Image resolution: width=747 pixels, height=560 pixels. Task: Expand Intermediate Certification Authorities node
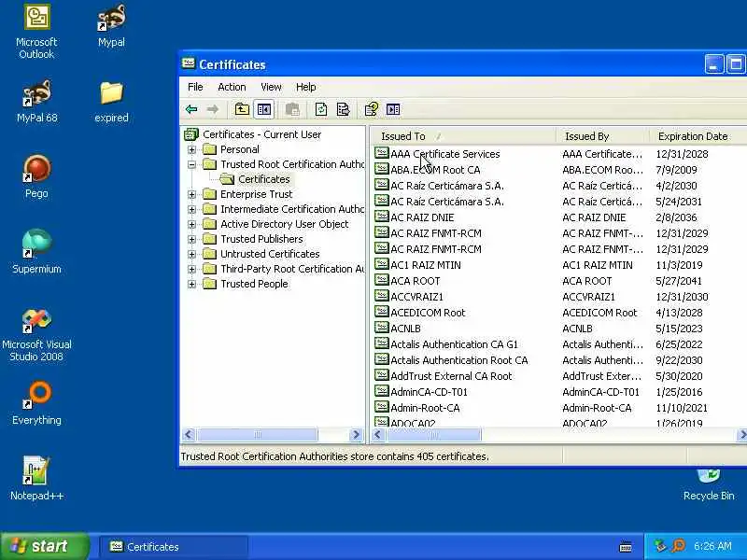(x=191, y=209)
